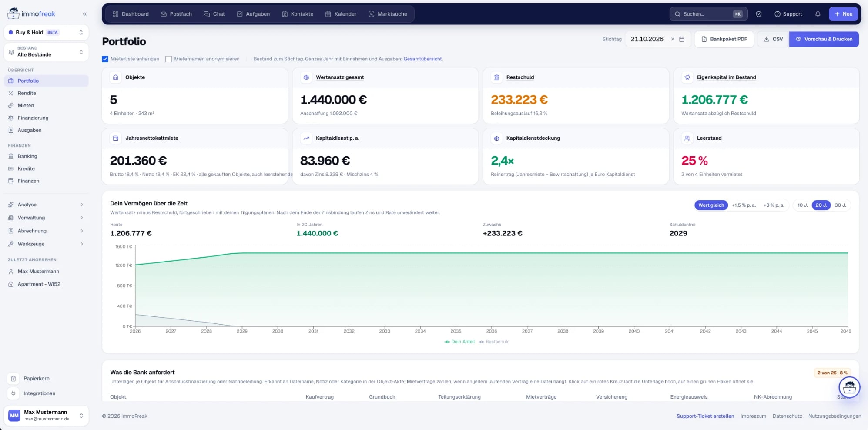Click the Objekte house icon

click(x=116, y=77)
